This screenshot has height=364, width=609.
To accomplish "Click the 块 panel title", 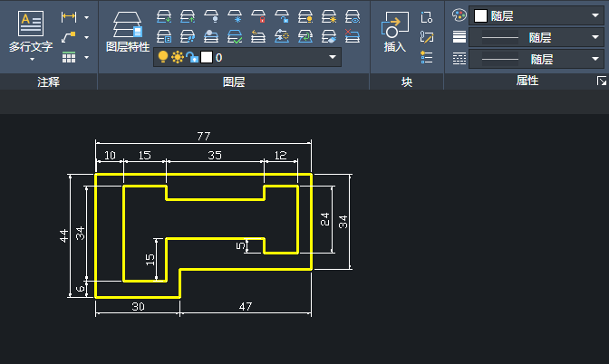I will click(x=407, y=81).
